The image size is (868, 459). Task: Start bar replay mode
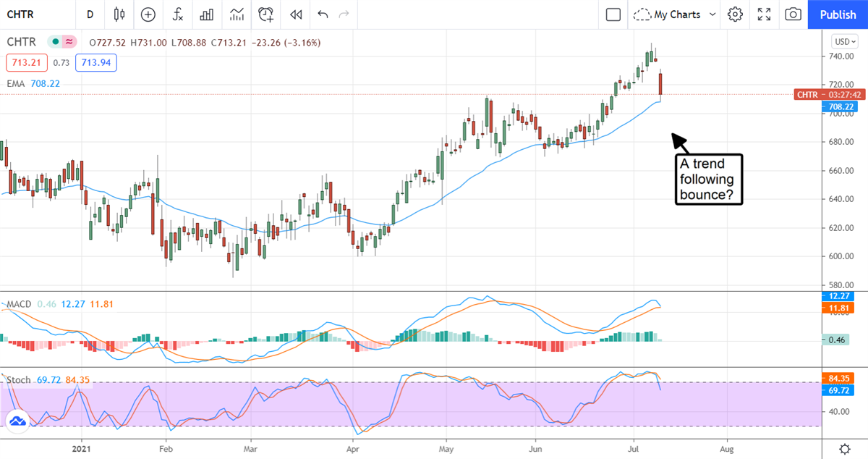(x=295, y=14)
